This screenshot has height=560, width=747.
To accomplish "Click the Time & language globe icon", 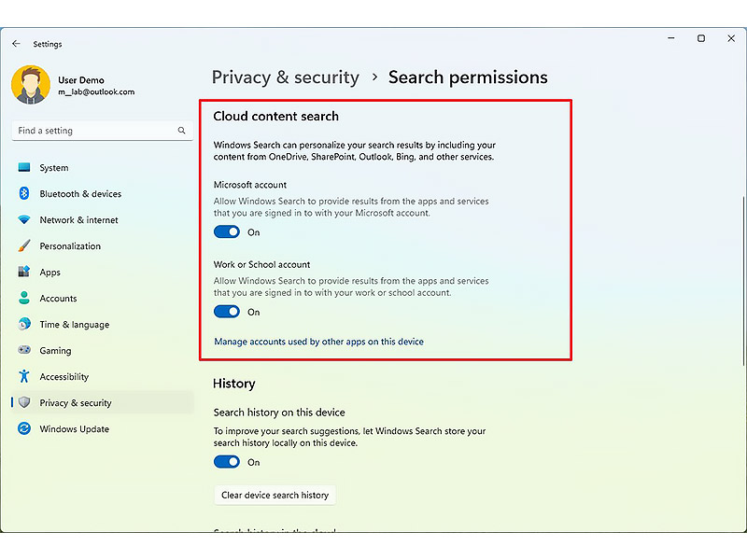I will tap(24, 325).
